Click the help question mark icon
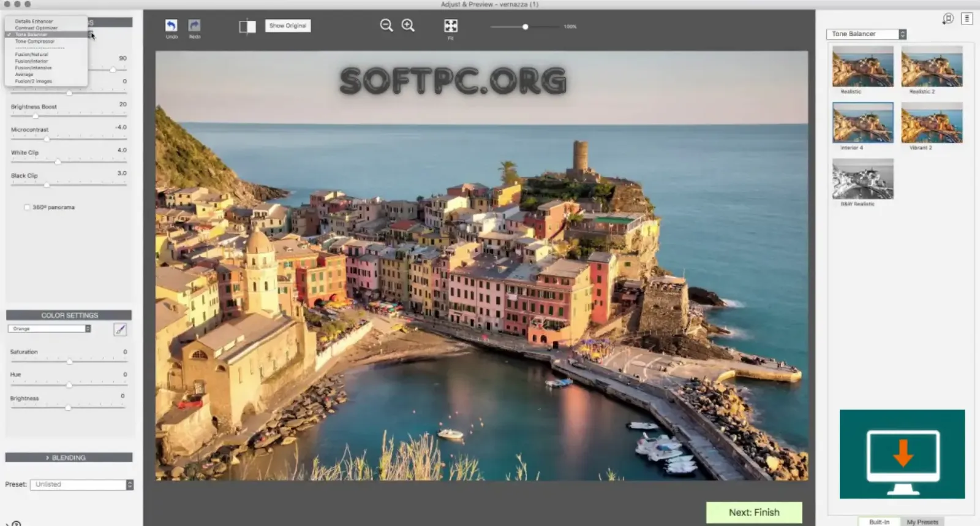The width and height of the screenshot is (980, 526). [x=16, y=524]
